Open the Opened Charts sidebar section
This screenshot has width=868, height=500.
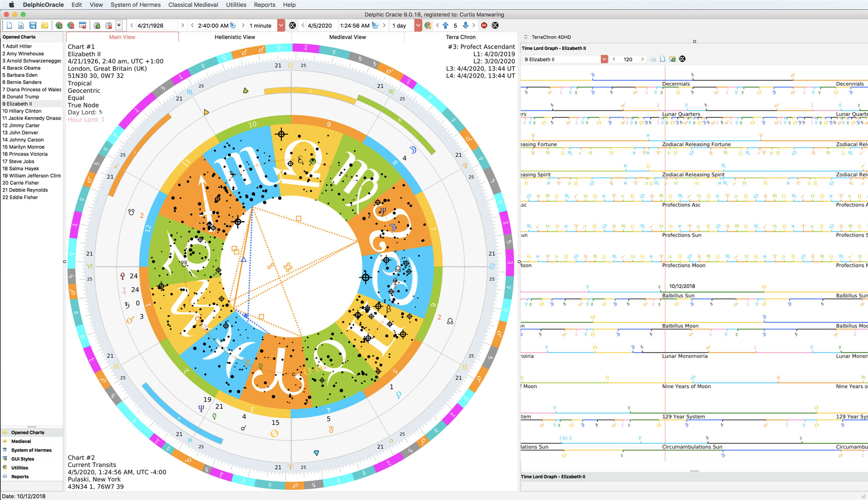(x=32, y=432)
